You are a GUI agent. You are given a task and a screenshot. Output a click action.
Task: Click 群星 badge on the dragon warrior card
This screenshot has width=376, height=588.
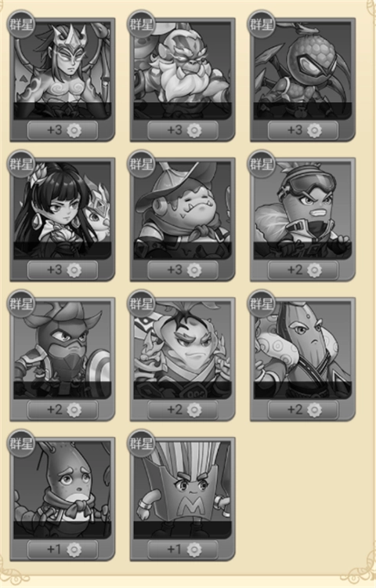[21, 24]
